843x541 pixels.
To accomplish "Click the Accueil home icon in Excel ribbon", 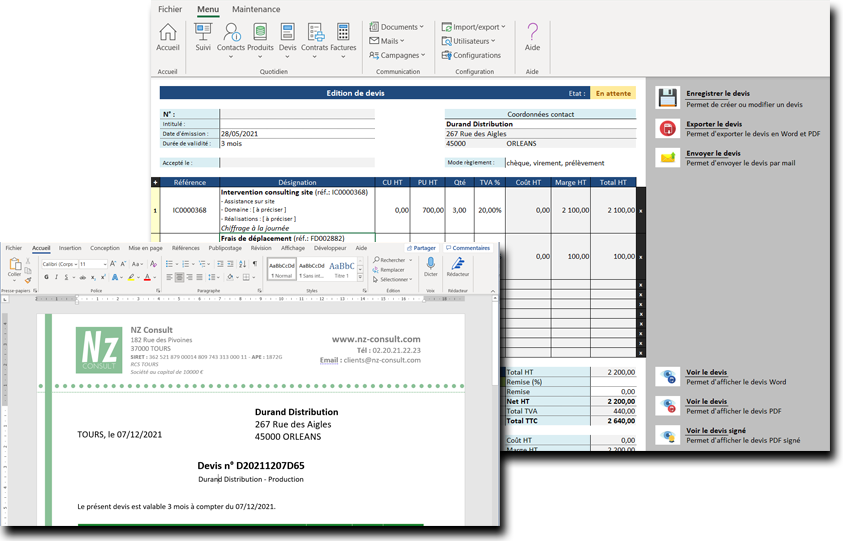I will (x=168, y=32).
